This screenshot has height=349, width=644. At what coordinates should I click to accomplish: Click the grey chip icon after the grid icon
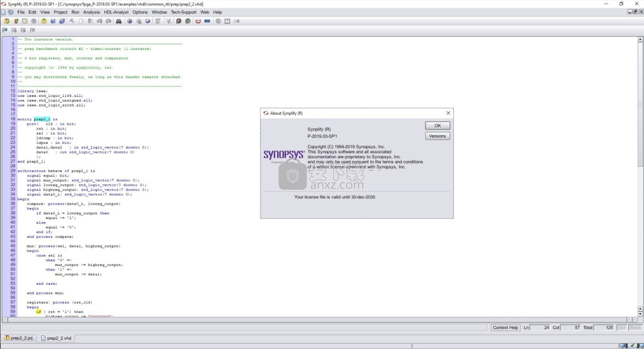click(34, 21)
